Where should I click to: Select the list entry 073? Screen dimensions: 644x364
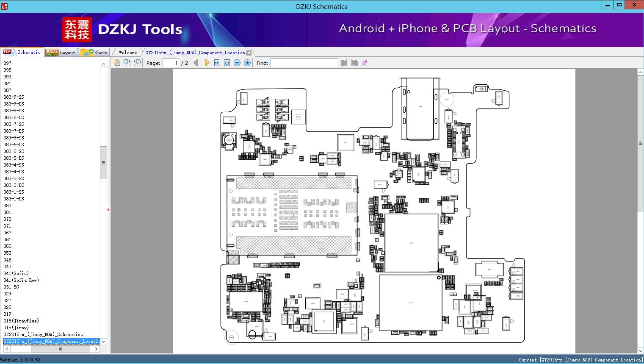pos(8,219)
